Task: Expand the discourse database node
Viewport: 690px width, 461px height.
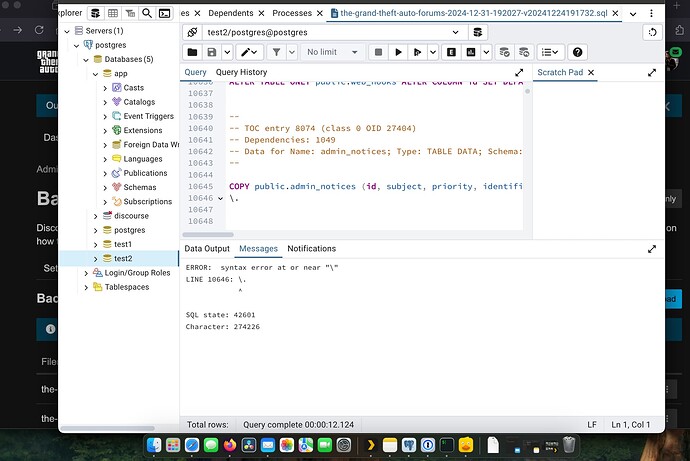Action: [95, 216]
